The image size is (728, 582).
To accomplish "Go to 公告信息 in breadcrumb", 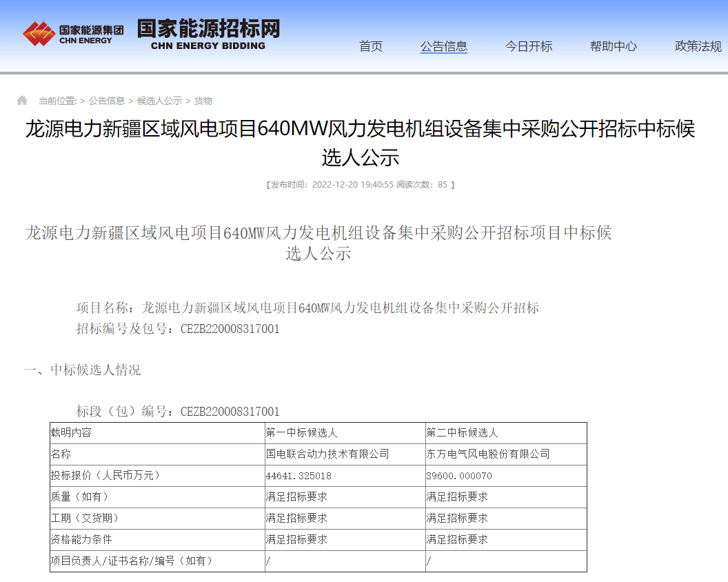I will coord(107,101).
